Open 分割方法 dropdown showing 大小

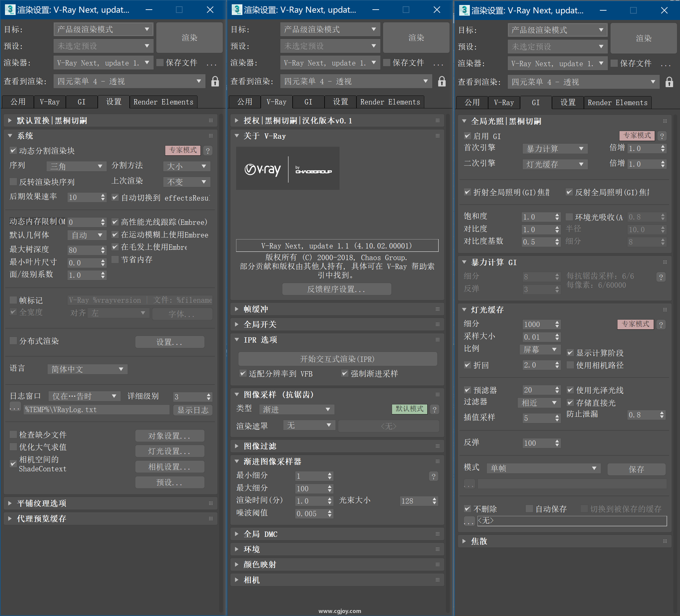click(x=187, y=166)
